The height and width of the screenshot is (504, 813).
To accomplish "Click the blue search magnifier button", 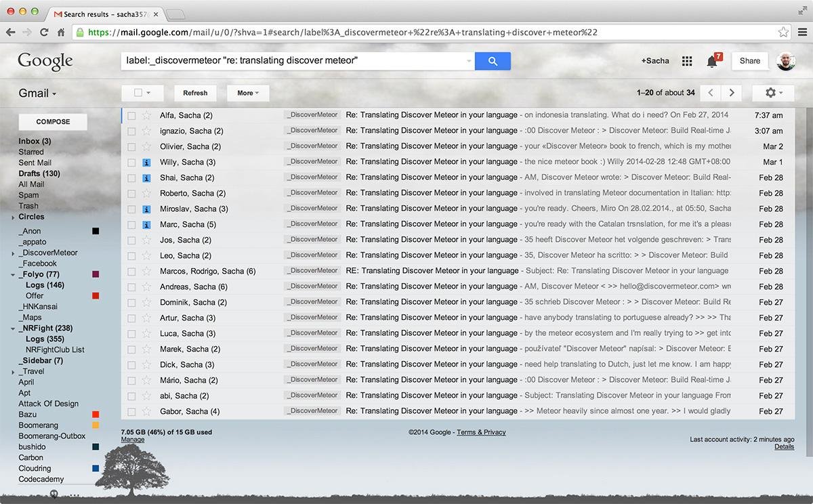I will click(x=493, y=61).
